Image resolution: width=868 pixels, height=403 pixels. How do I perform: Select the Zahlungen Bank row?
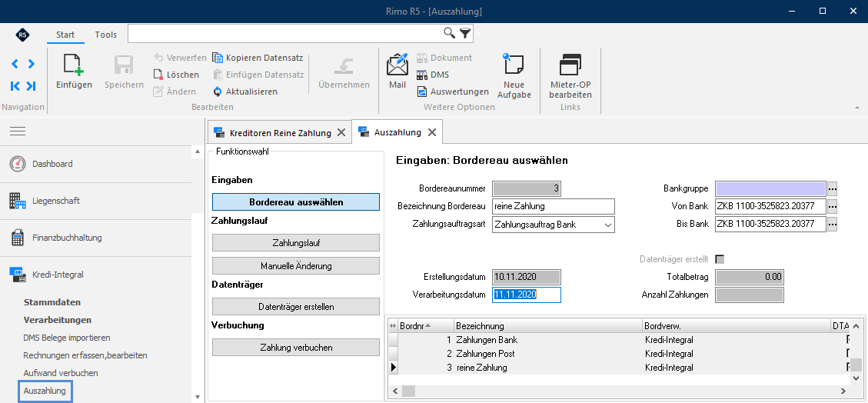pyautogui.click(x=617, y=340)
